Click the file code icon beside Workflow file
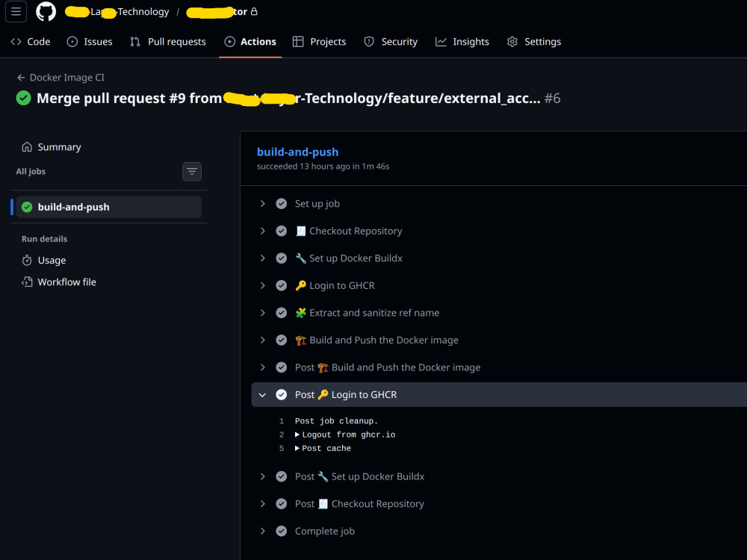747x560 pixels. point(27,282)
